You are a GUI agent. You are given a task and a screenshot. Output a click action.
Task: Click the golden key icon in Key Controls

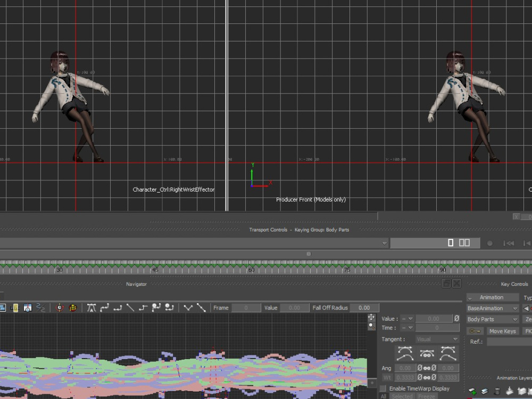(475, 331)
